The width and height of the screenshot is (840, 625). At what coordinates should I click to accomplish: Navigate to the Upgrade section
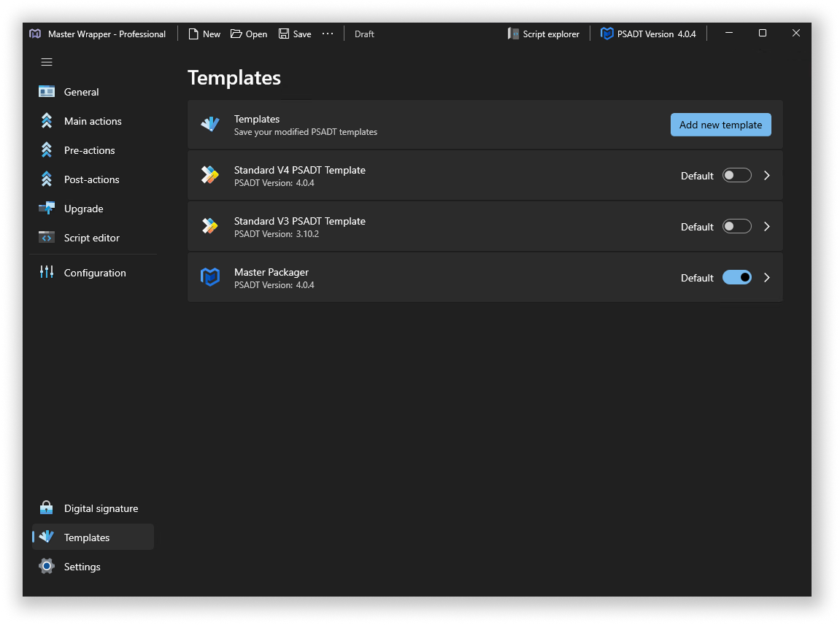click(x=83, y=209)
